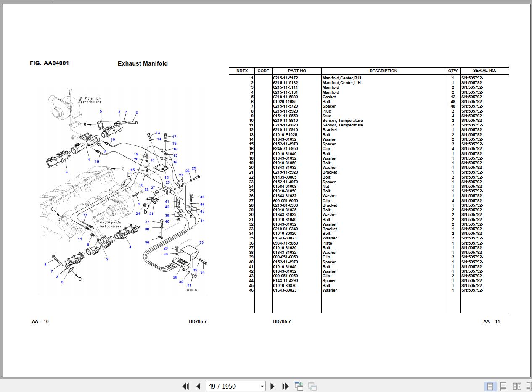Click the INDEX column header
Screen dimensions: 532x392
[x=241, y=71]
